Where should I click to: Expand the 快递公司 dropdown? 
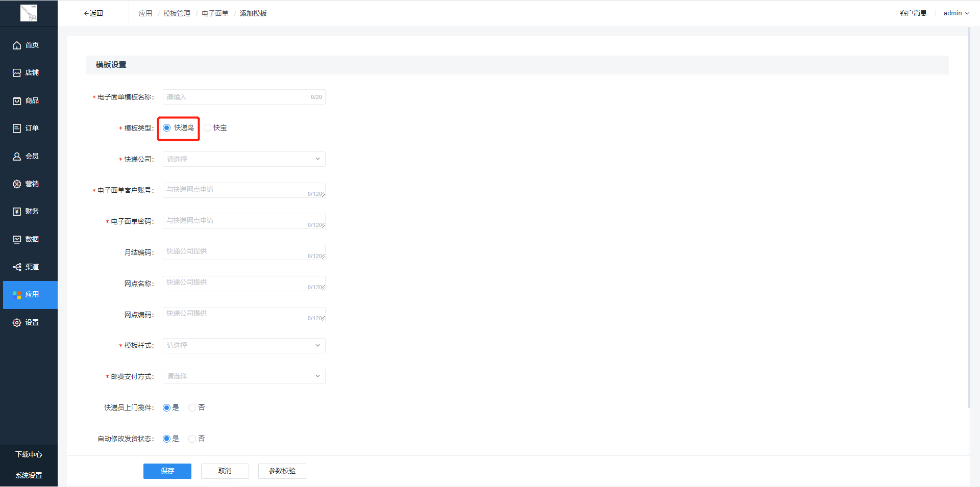(x=244, y=159)
